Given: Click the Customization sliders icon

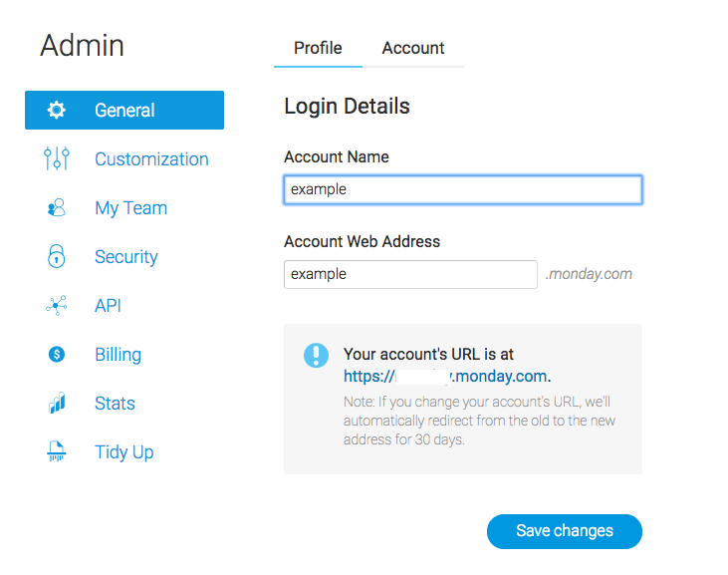Looking at the screenshot, I should tap(57, 158).
